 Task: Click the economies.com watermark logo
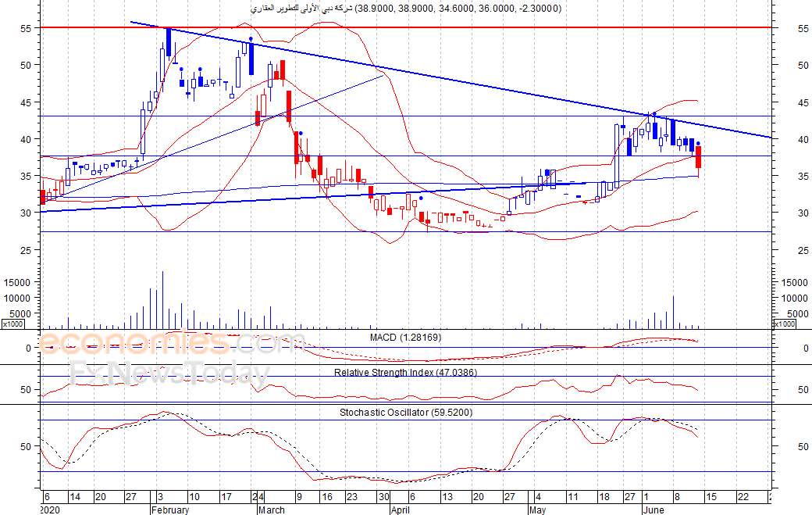pyautogui.click(x=171, y=343)
